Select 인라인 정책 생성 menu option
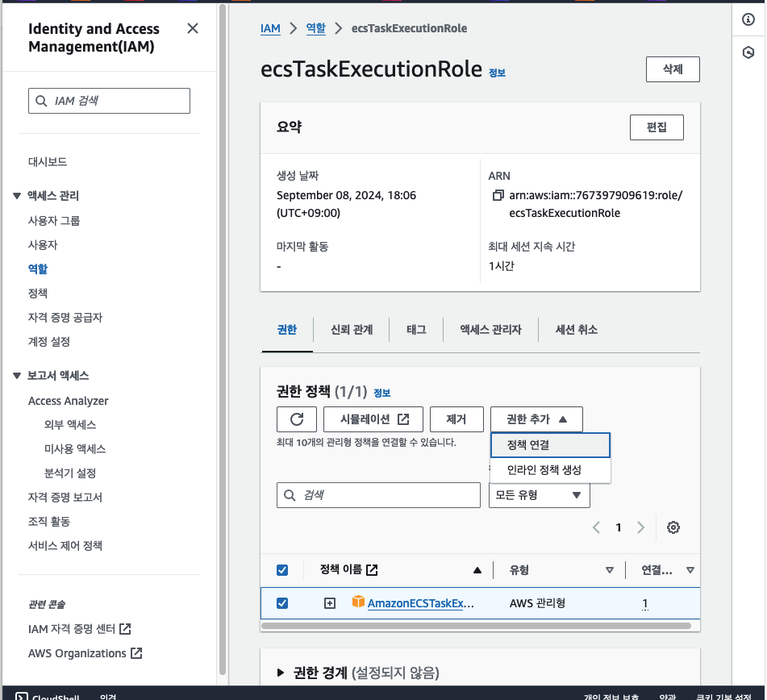This screenshot has height=700, width=767. [550, 470]
